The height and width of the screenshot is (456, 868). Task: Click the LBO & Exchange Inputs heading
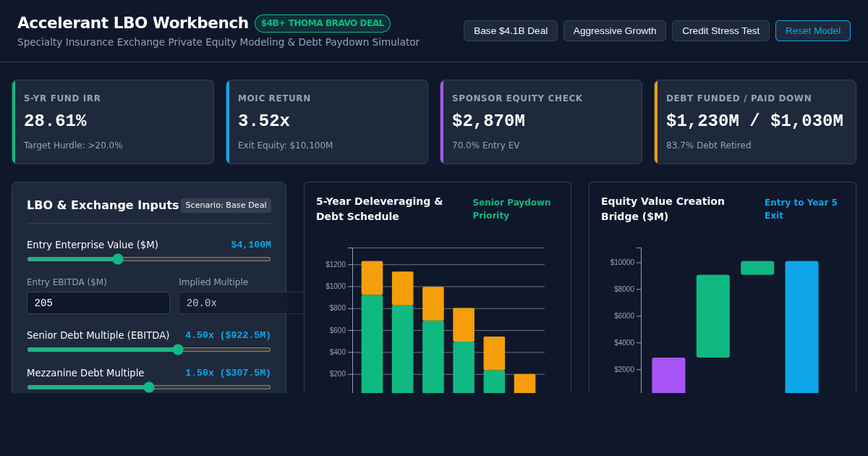tap(103, 205)
